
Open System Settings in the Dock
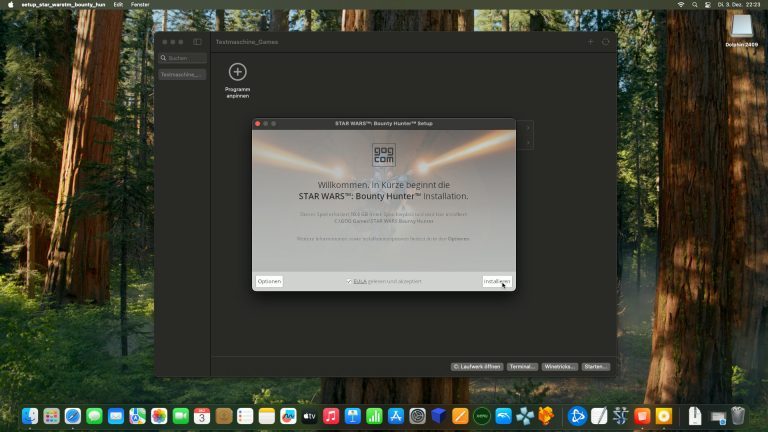pyautogui.click(x=417, y=416)
